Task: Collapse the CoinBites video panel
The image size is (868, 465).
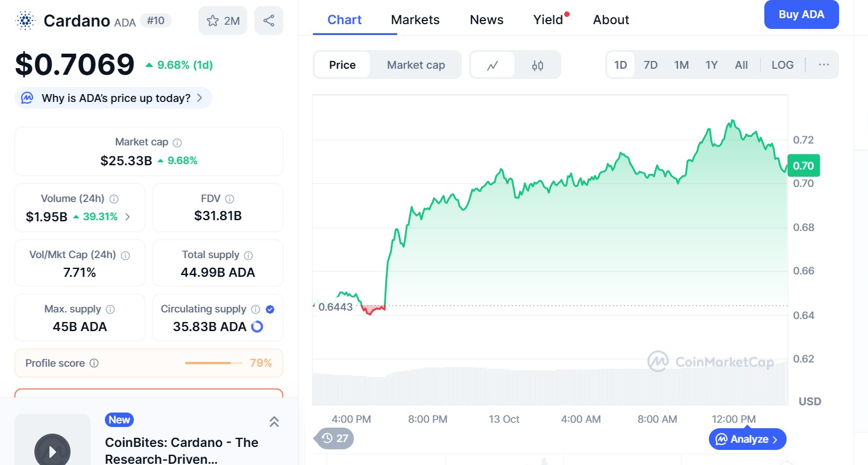Action: [274, 422]
